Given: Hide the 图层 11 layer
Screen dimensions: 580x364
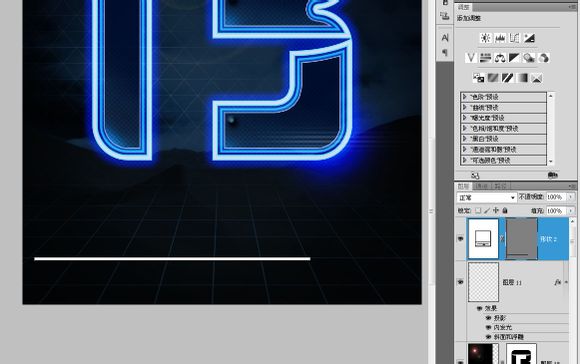Looking at the screenshot, I should [461, 282].
